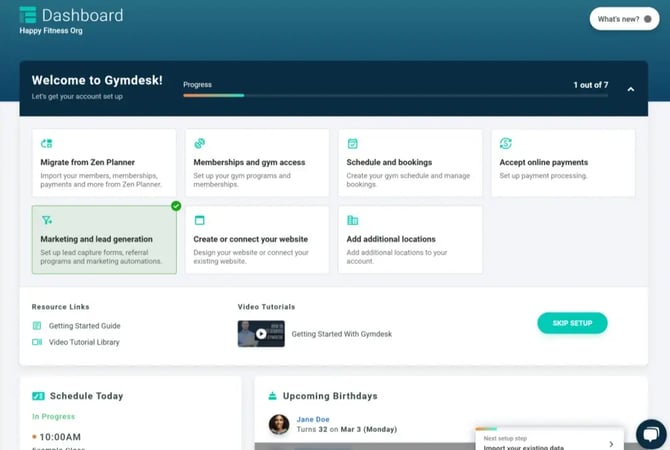Expand the Next setup step arrow
670x450 pixels.
611,444
